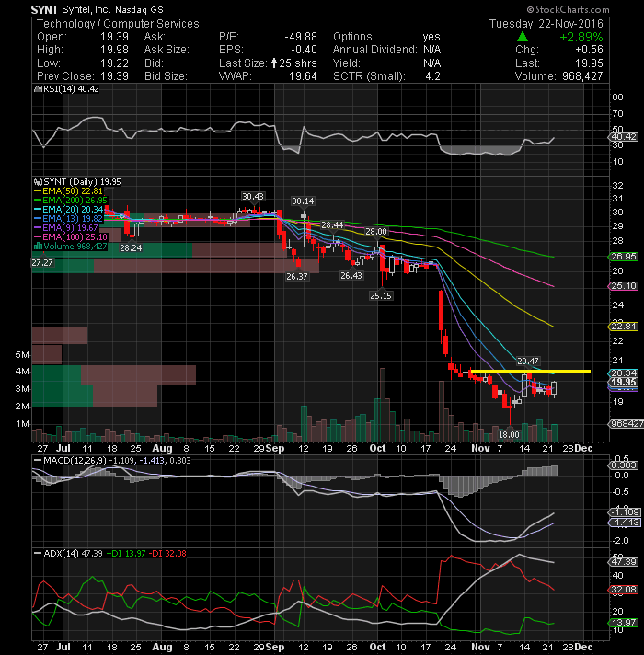Click the Nasdaq GS exchange label
The image size is (644, 655).
point(140,9)
